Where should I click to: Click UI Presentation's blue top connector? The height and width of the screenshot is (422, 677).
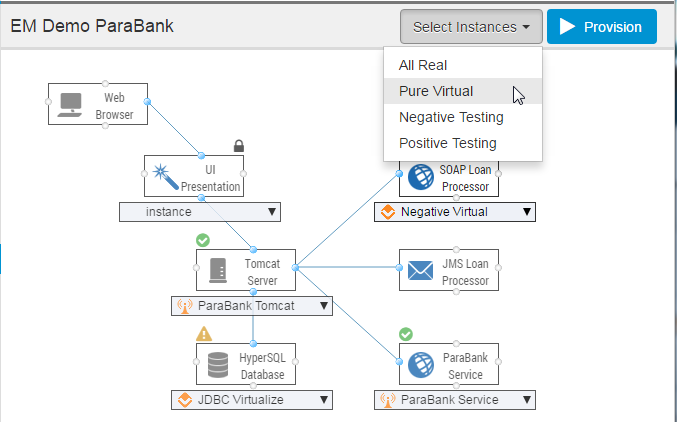point(201,155)
